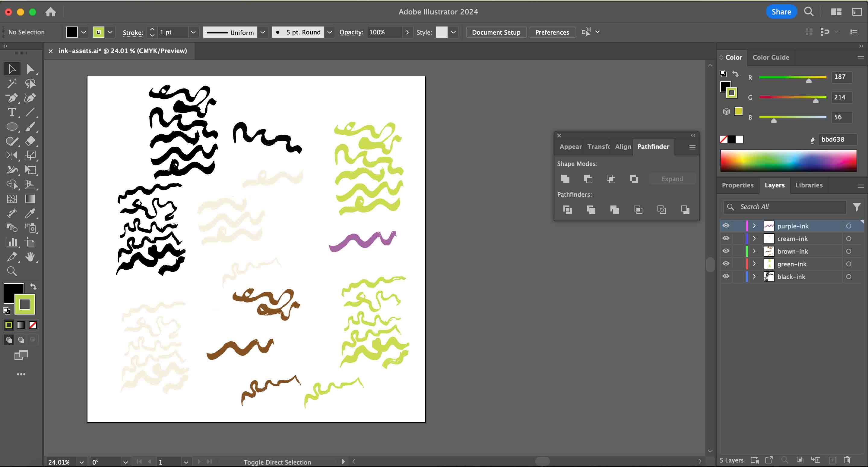Select the Paintbrush tool

pyautogui.click(x=30, y=127)
